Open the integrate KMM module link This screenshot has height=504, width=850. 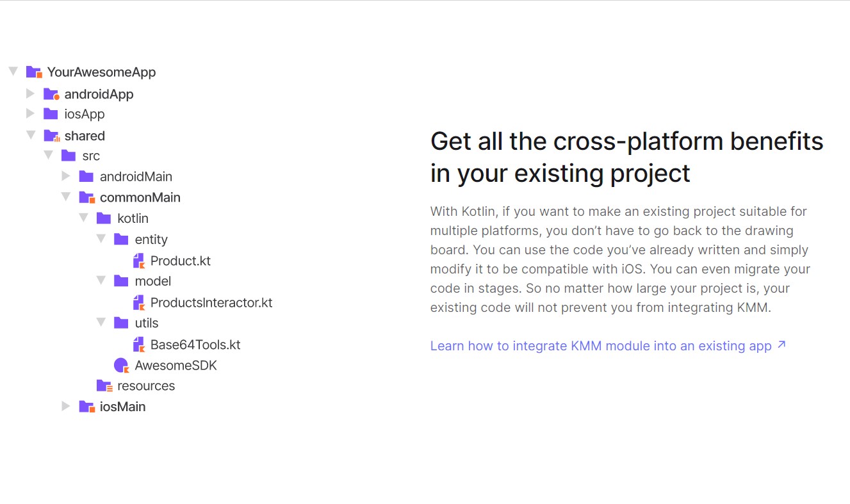click(599, 346)
